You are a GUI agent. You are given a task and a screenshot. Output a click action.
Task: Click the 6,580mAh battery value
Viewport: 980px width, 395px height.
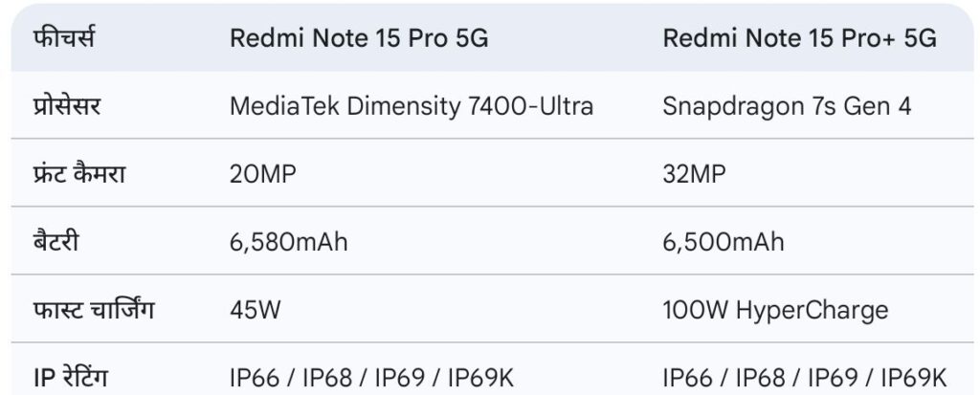pyautogui.click(x=289, y=241)
